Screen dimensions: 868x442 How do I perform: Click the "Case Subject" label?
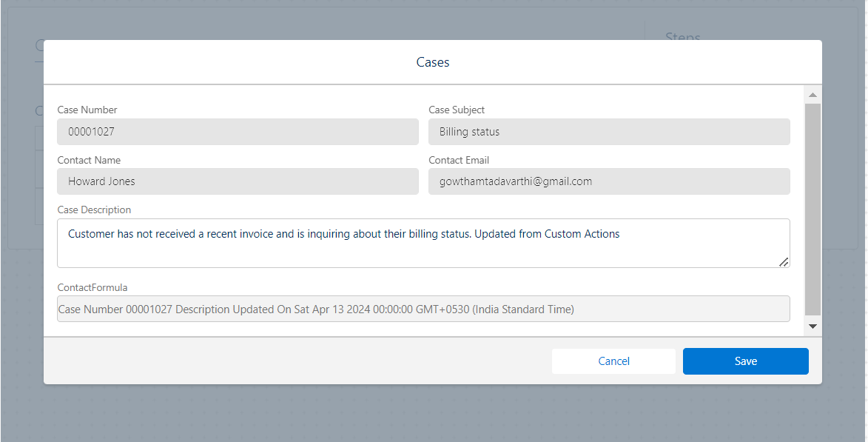(x=457, y=110)
